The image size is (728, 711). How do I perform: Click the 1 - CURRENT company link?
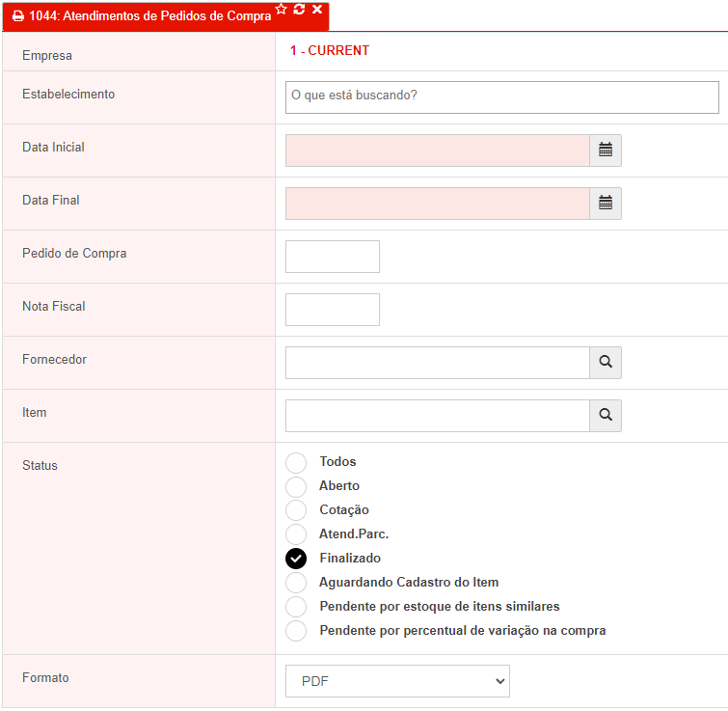point(330,50)
